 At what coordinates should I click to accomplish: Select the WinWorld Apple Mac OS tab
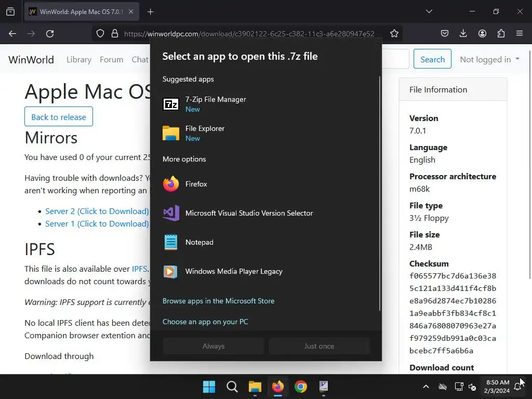pos(82,11)
